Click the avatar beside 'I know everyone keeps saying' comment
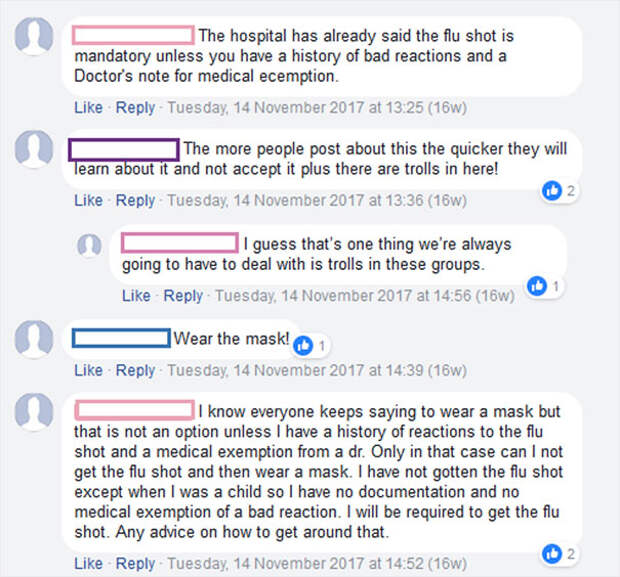The image size is (620, 577). click(x=34, y=412)
